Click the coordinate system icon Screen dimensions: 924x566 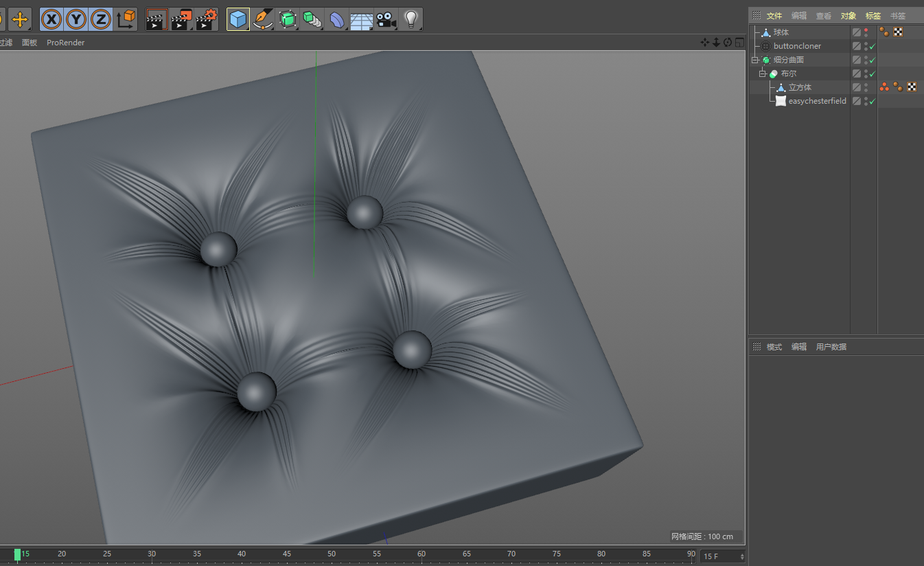point(126,19)
